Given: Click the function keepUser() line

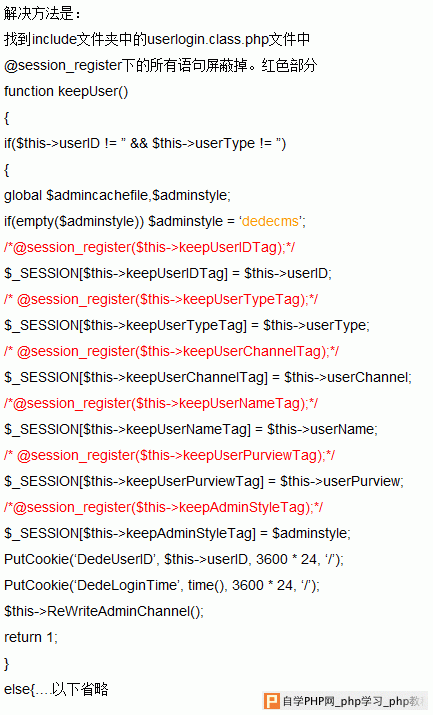Looking at the screenshot, I should [x=66, y=91].
